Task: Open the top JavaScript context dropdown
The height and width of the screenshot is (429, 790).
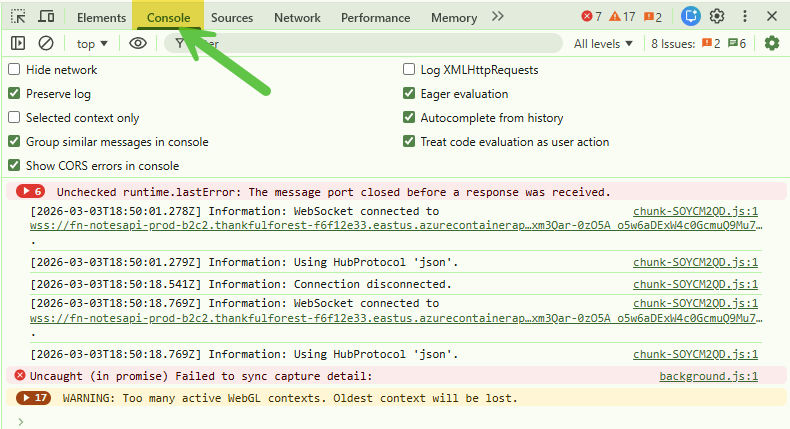Action: (92, 44)
